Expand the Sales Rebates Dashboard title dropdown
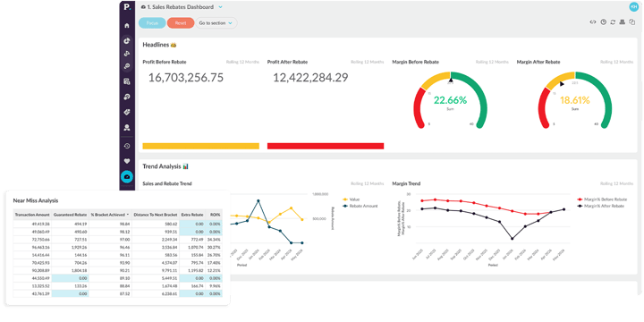 coord(221,7)
